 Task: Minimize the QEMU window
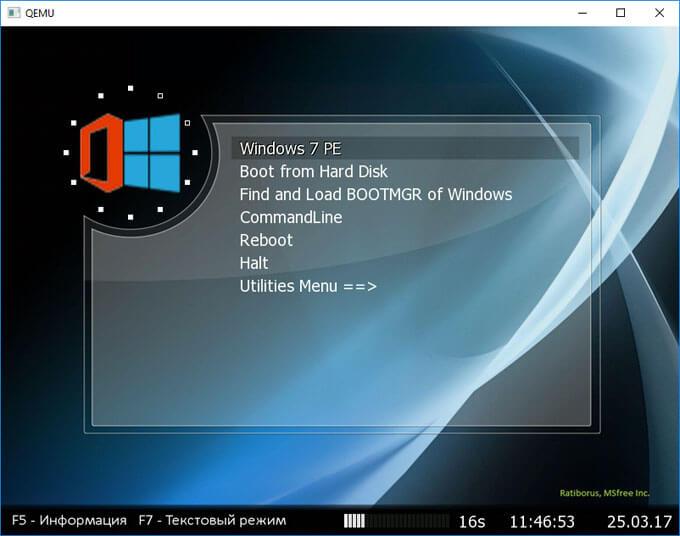pyautogui.click(x=582, y=13)
